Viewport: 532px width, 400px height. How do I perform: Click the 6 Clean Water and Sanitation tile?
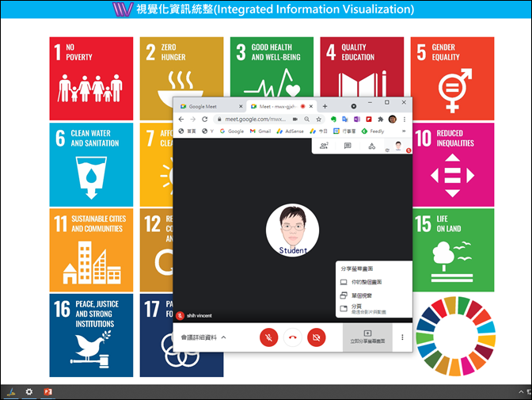[91, 165]
